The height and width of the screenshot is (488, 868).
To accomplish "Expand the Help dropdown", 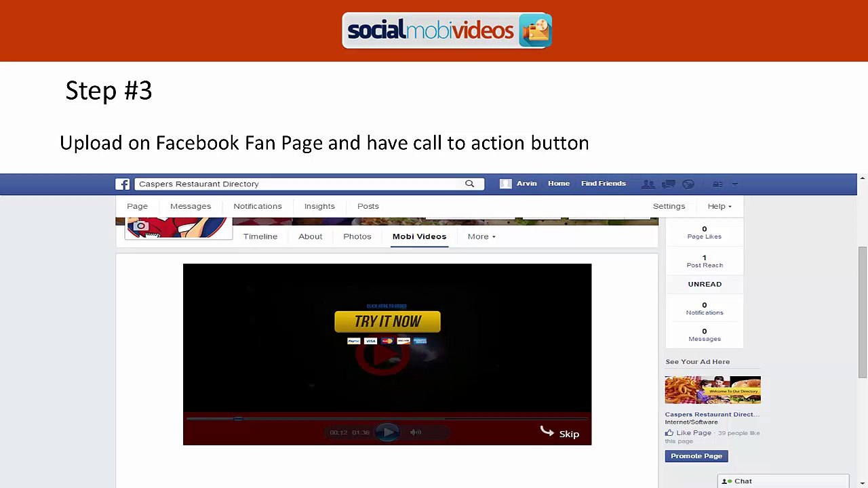I will pos(719,206).
